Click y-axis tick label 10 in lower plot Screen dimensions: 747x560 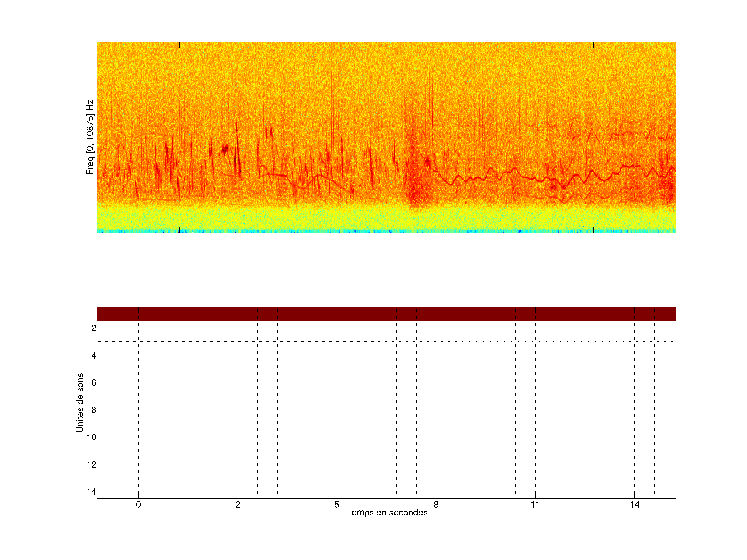click(x=92, y=437)
